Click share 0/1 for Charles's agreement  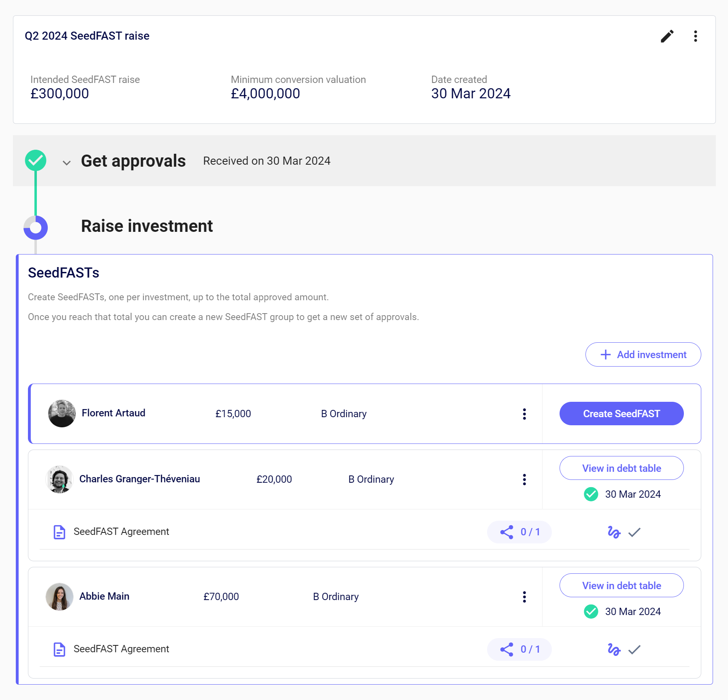point(519,532)
